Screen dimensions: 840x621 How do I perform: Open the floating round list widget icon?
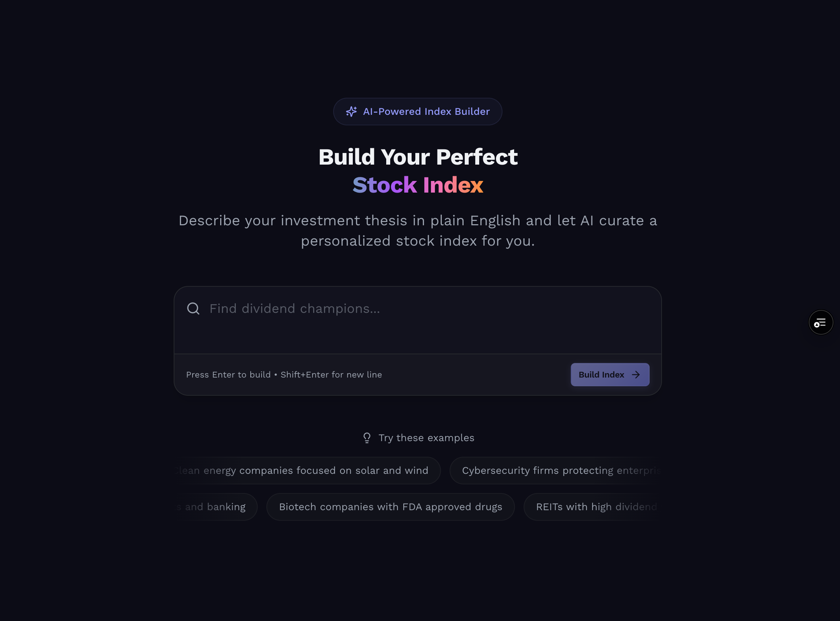click(820, 323)
